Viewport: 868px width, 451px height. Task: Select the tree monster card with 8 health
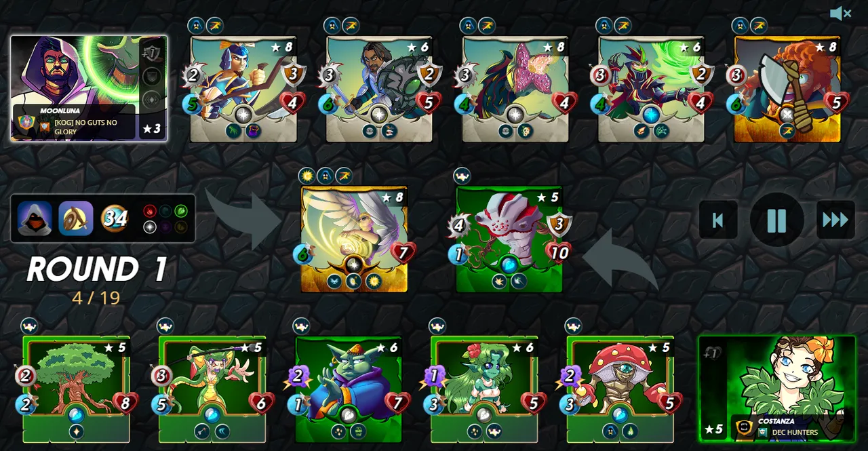pyautogui.click(x=76, y=389)
